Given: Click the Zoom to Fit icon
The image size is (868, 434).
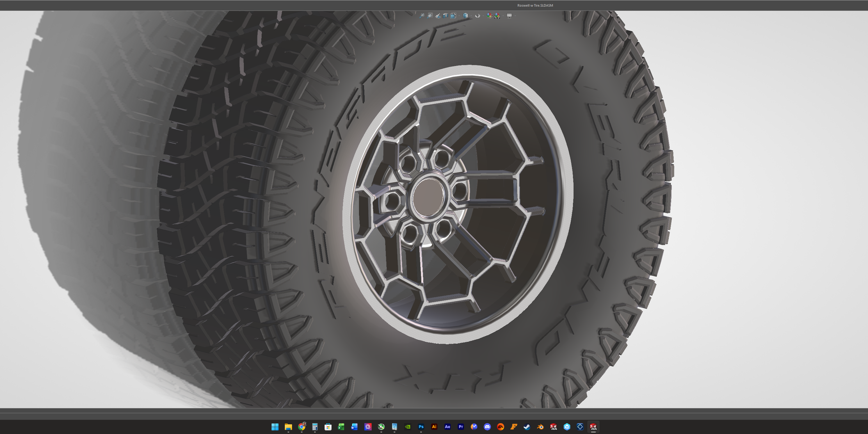Looking at the screenshot, I should coord(422,16).
